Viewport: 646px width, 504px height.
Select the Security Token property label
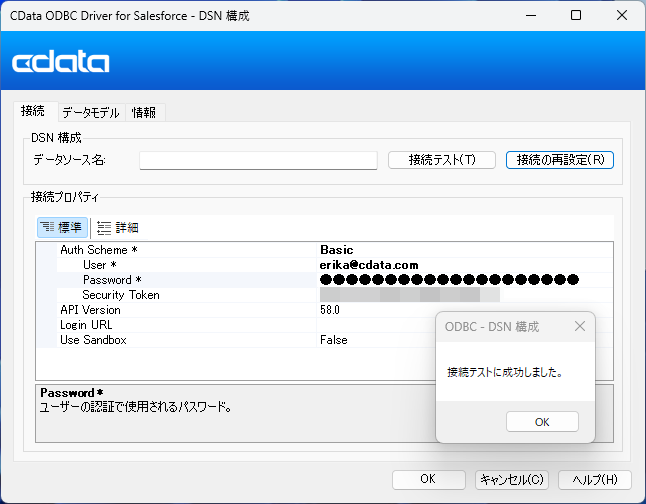pyautogui.click(x=121, y=295)
